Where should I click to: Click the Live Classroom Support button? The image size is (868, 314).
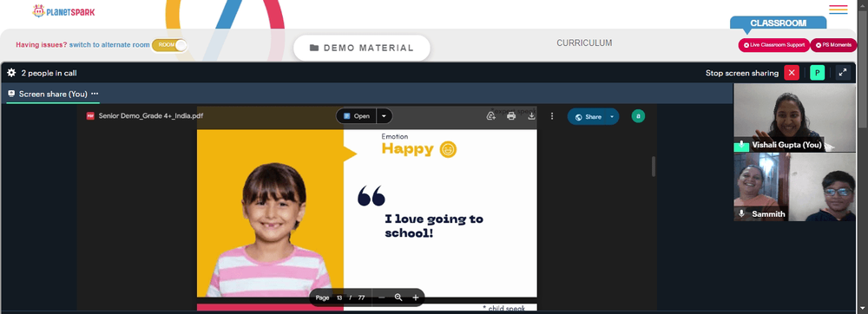(x=774, y=45)
